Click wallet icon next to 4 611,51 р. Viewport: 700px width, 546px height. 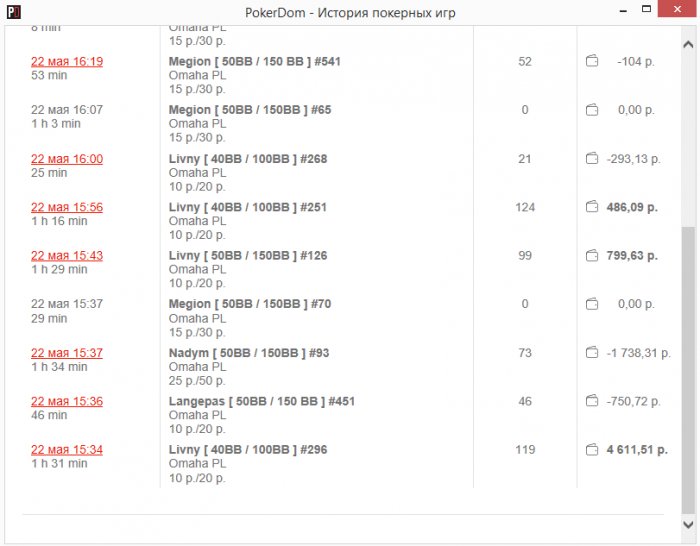tap(592, 450)
